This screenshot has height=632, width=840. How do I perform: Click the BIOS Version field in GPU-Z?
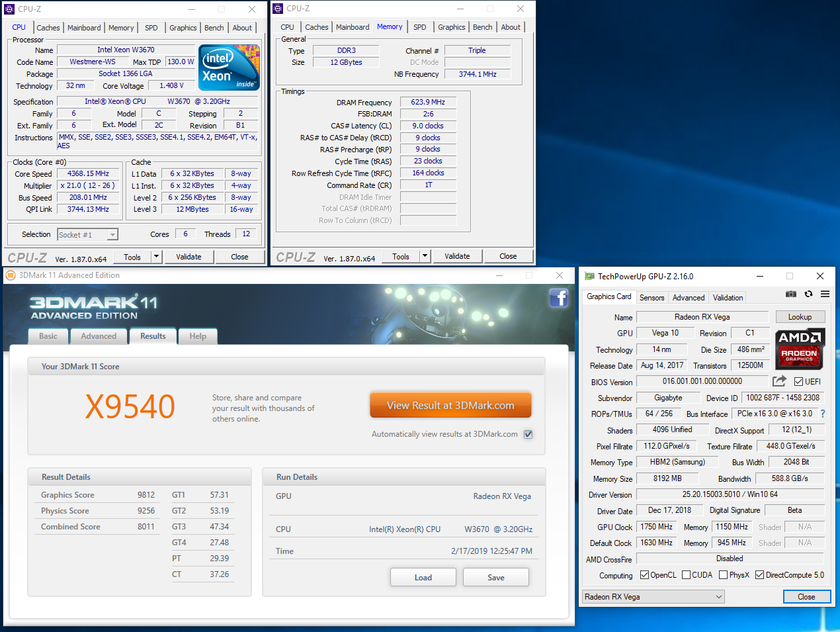pos(702,381)
